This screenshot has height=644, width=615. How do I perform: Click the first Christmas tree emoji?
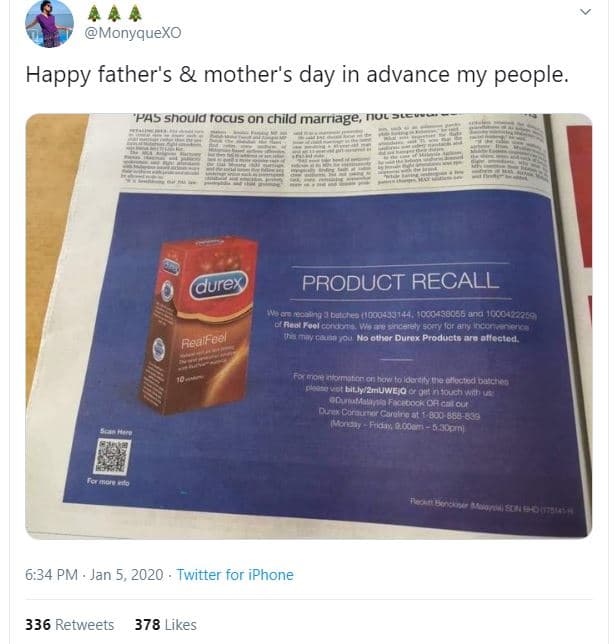[x=94, y=13]
